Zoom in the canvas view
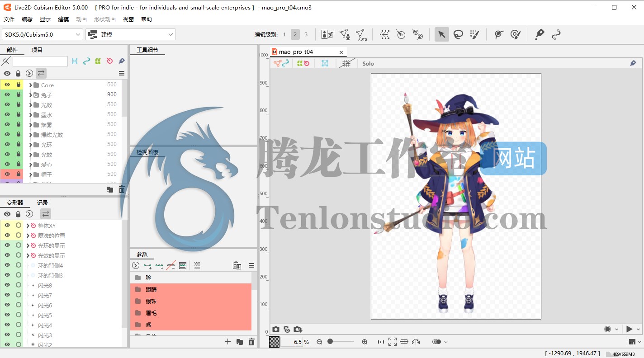The width and height of the screenshot is (644, 358). point(365,342)
